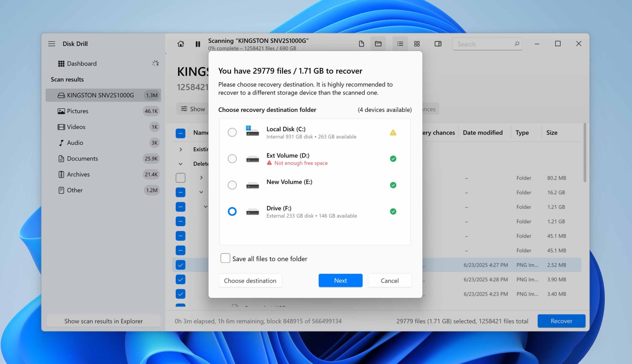Viewport: 632px width, 364px height.
Task: Click the Next button
Action: tap(340, 281)
